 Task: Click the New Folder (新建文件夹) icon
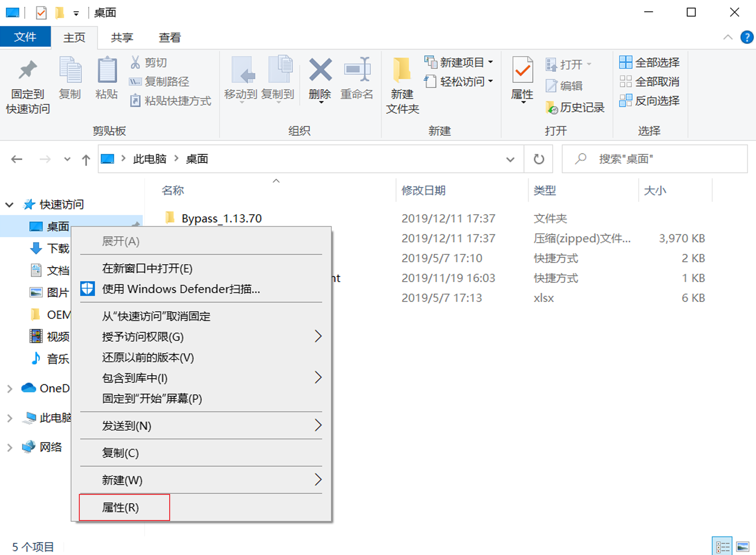(402, 70)
